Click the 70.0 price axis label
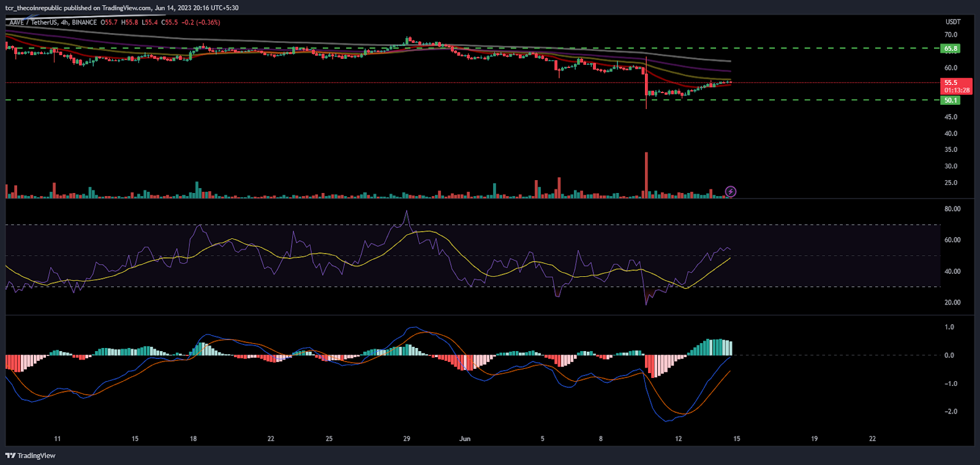Viewport: 980px width, 465px height. 951,35
